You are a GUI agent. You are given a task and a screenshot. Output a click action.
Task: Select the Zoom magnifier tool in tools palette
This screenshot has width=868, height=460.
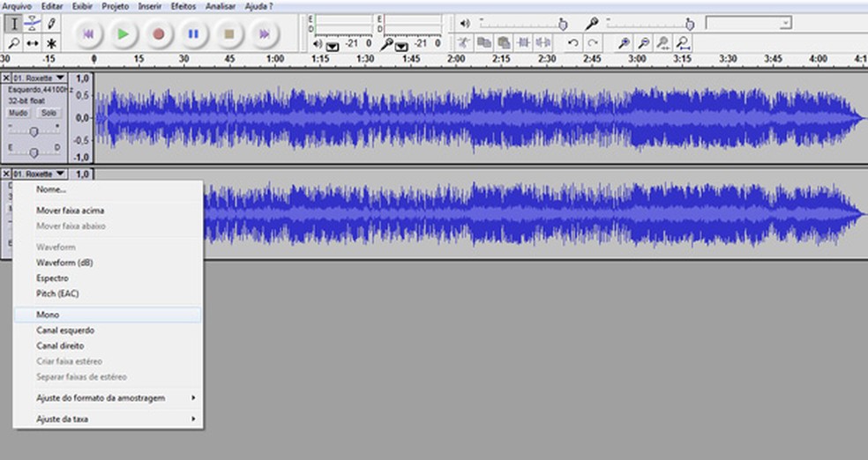[14, 43]
